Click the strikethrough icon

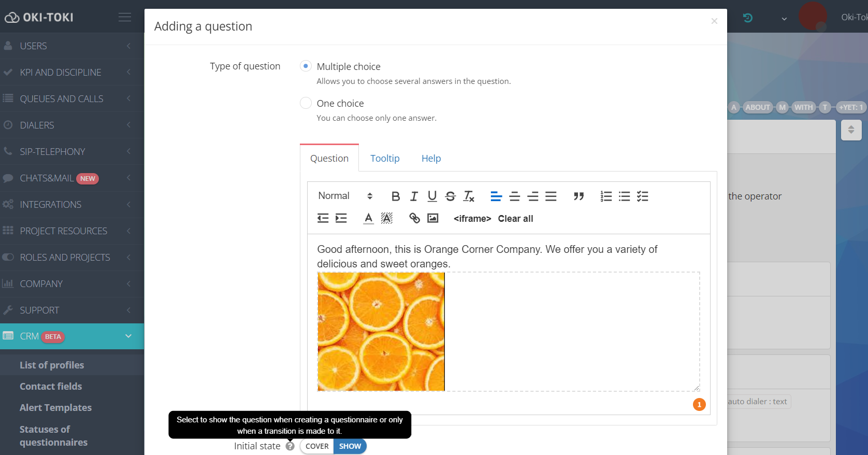[x=450, y=196]
